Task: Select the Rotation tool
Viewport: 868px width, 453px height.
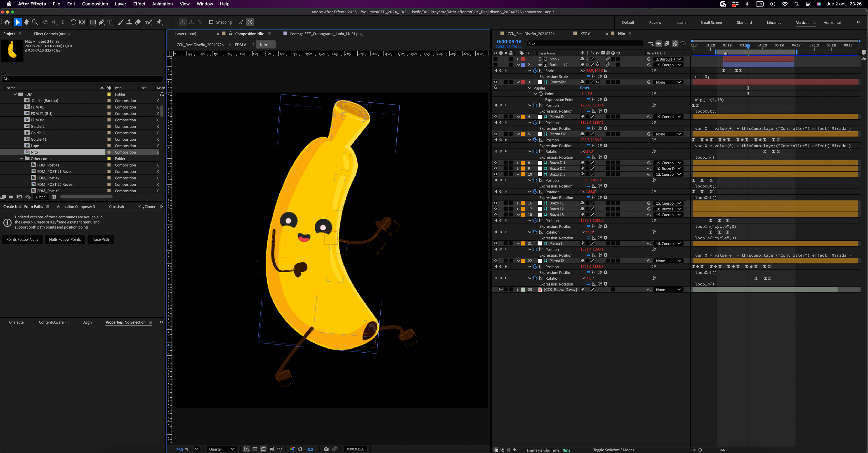Action: pos(73,22)
